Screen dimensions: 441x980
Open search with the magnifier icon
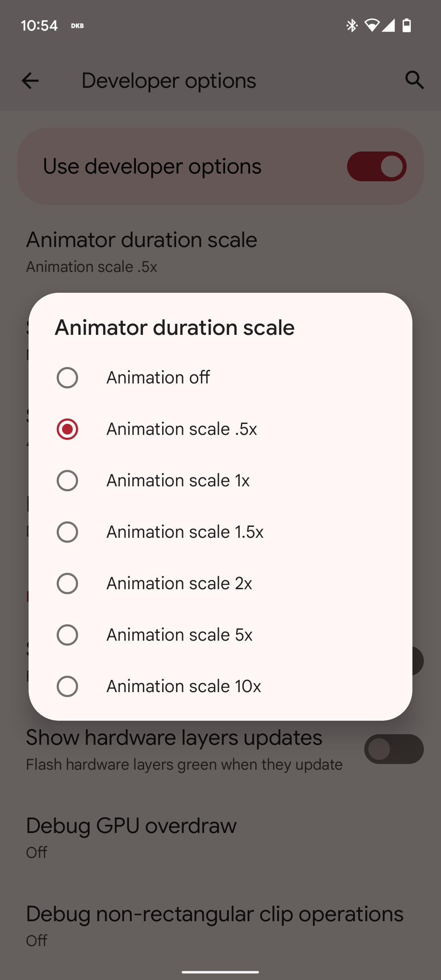(414, 80)
